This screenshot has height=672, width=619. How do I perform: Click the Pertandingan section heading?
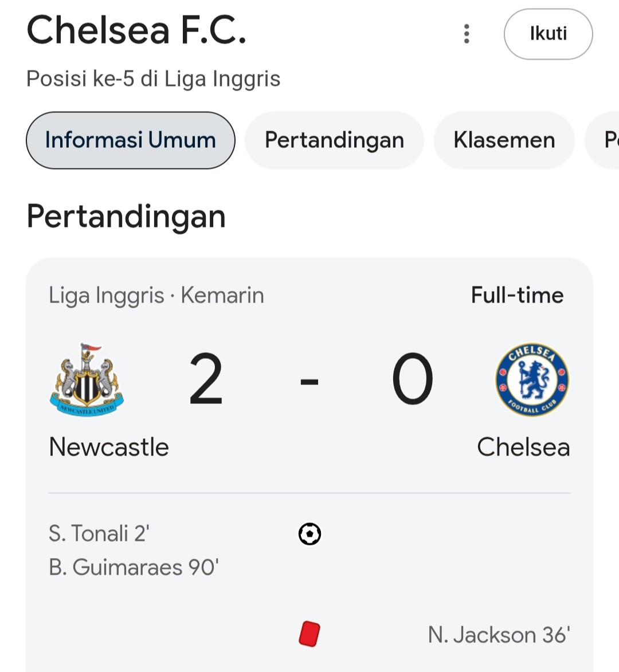click(x=126, y=217)
